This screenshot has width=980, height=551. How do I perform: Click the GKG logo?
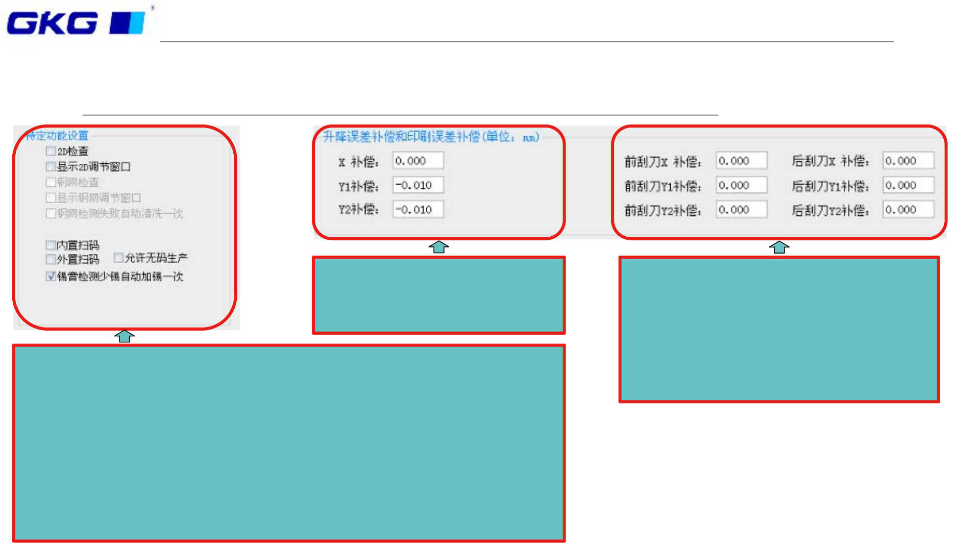[x=77, y=23]
